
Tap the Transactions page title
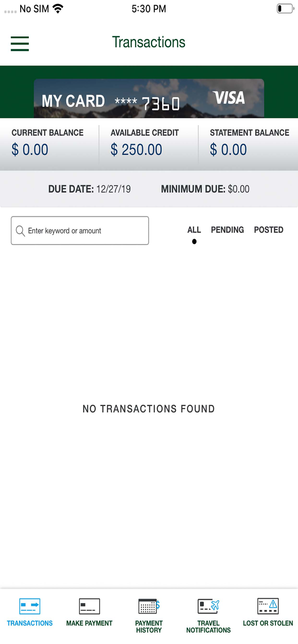click(x=149, y=42)
